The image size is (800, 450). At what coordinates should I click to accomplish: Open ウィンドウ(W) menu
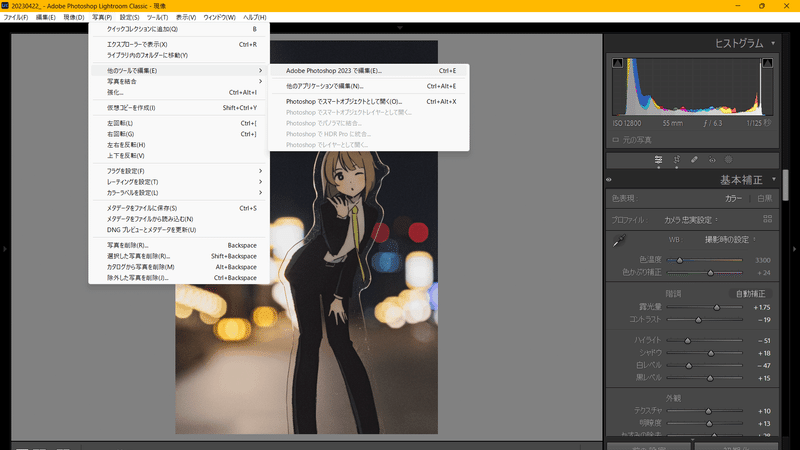219,17
